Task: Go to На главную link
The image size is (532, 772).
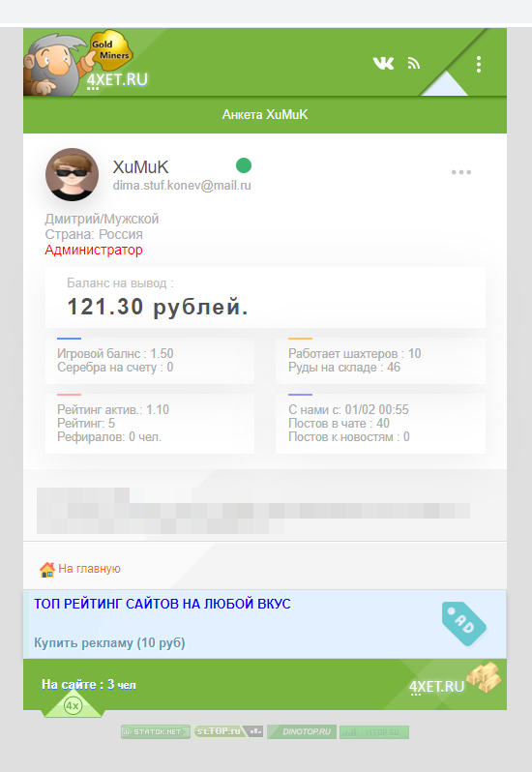Action: (x=89, y=569)
